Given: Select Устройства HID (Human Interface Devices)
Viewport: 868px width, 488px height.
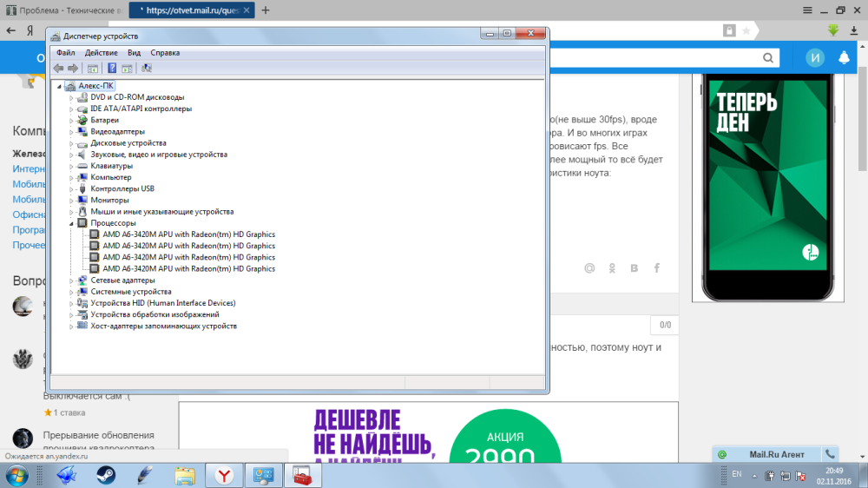Looking at the screenshot, I should tap(163, 303).
